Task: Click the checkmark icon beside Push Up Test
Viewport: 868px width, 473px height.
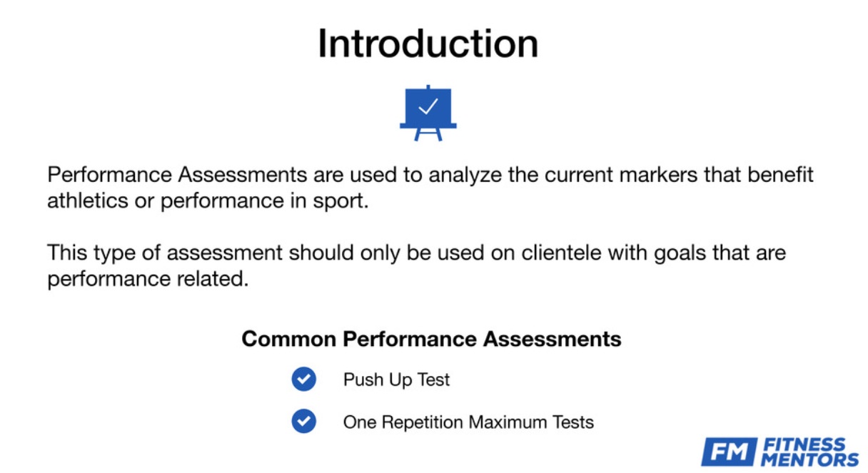Action: [x=303, y=379]
